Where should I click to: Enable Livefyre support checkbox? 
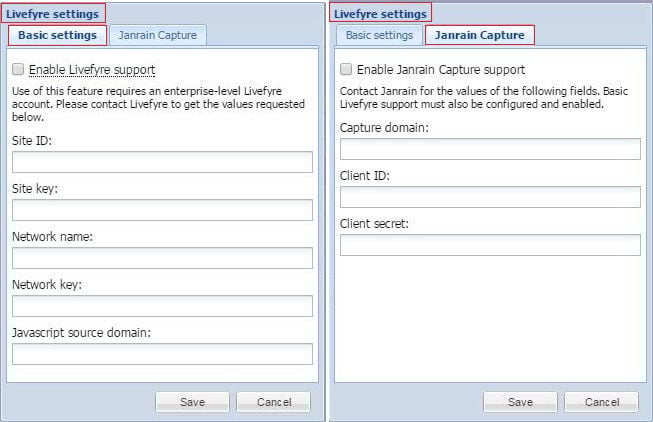coord(18,70)
